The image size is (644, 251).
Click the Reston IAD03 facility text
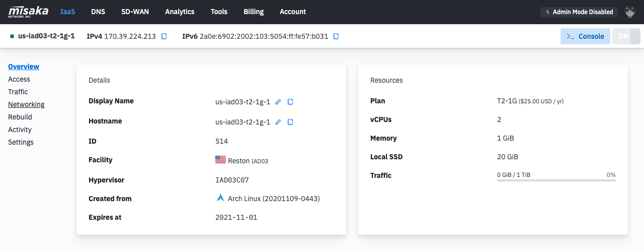(x=248, y=161)
